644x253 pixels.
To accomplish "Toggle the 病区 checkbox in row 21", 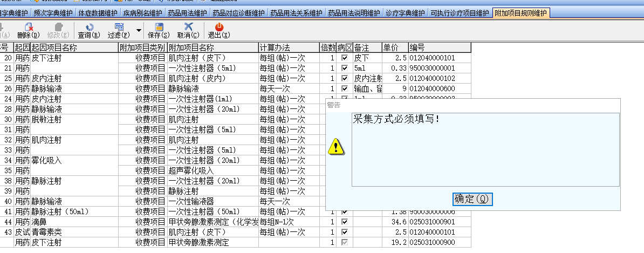I will pyautogui.click(x=345, y=68).
